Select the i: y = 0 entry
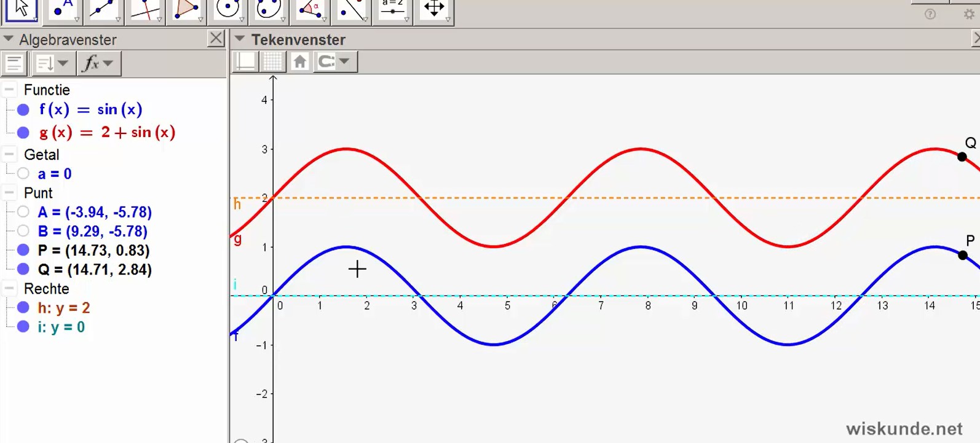 coord(61,327)
